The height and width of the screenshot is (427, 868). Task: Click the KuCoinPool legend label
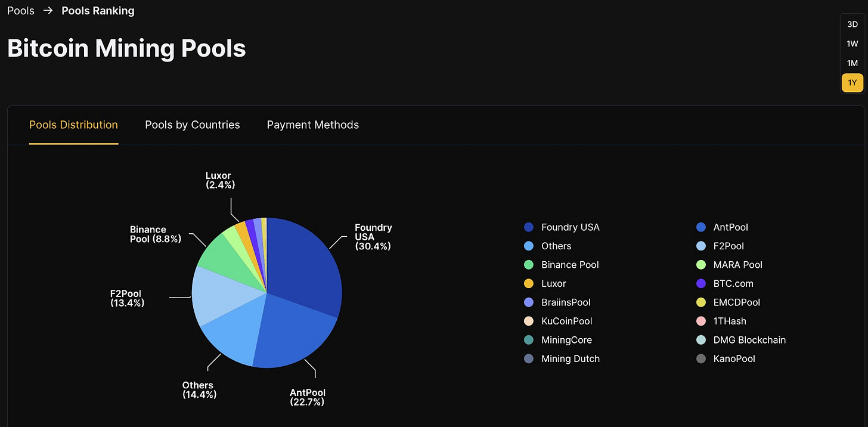[x=567, y=321]
